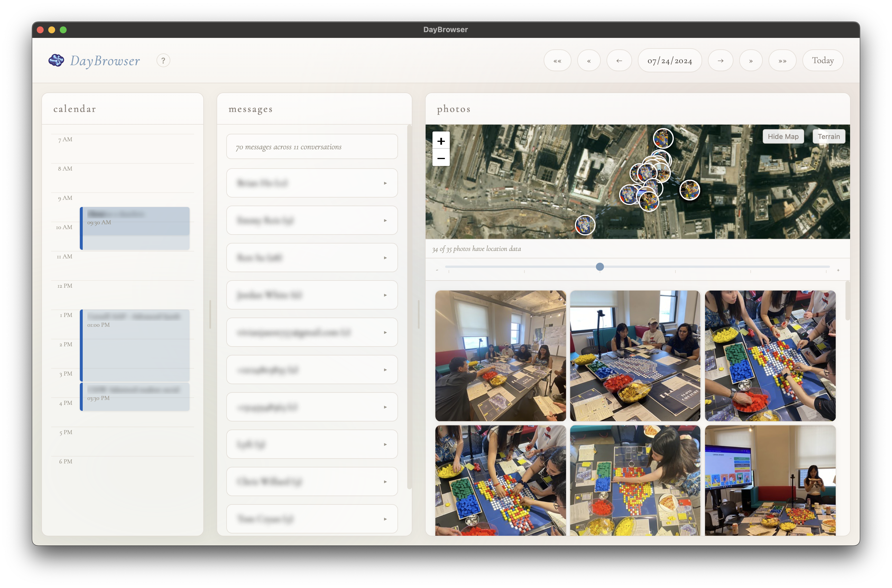
Task: Jump back with the triple-left chevron button
Action: pos(557,60)
